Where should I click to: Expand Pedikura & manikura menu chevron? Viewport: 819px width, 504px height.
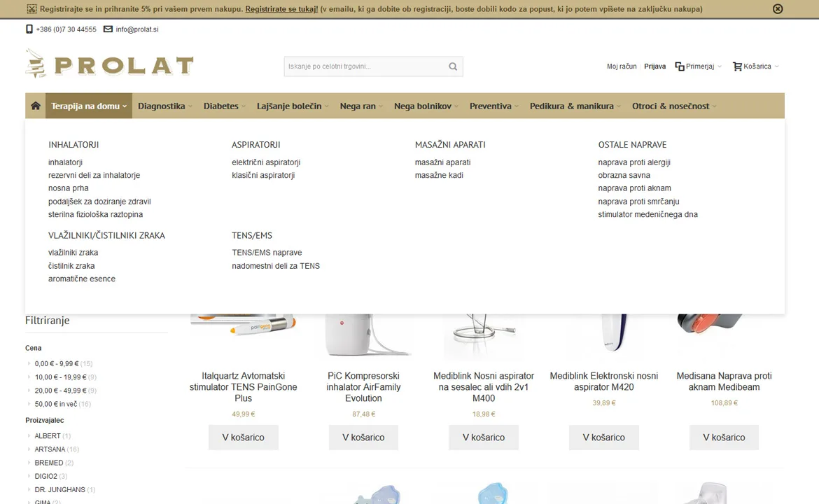[619, 106]
